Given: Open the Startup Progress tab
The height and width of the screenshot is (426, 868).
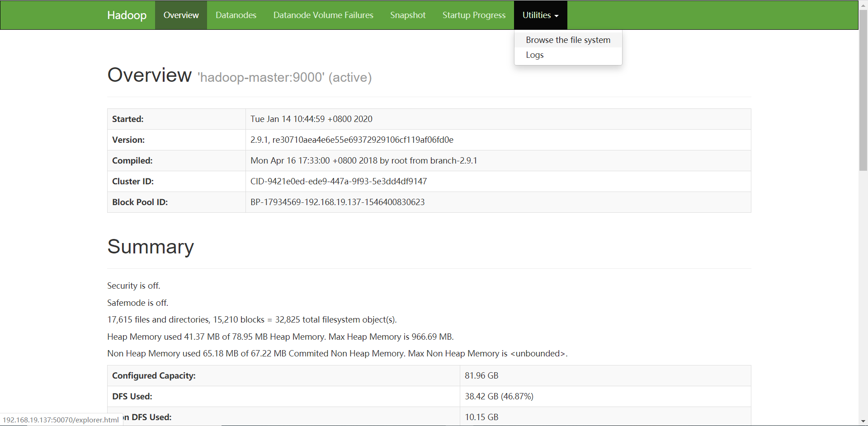Looking at the screenshot, I should (x=474, y=15).
